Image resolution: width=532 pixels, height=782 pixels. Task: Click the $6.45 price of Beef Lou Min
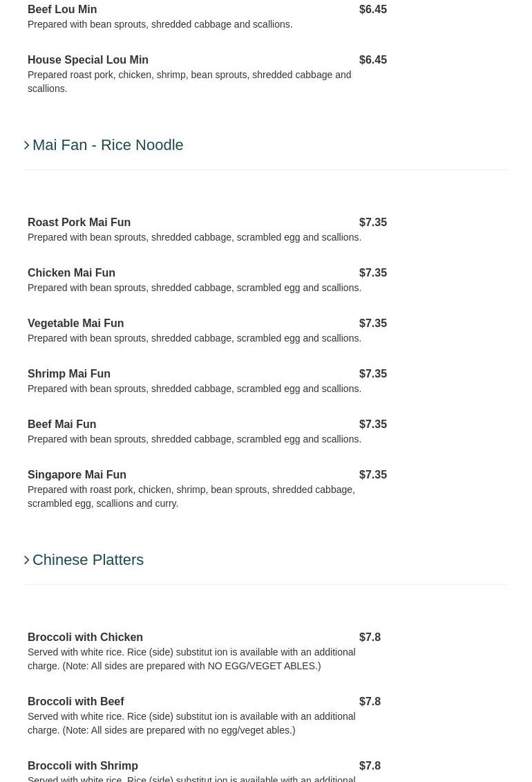pyautogui.click(x=372, y=10)
